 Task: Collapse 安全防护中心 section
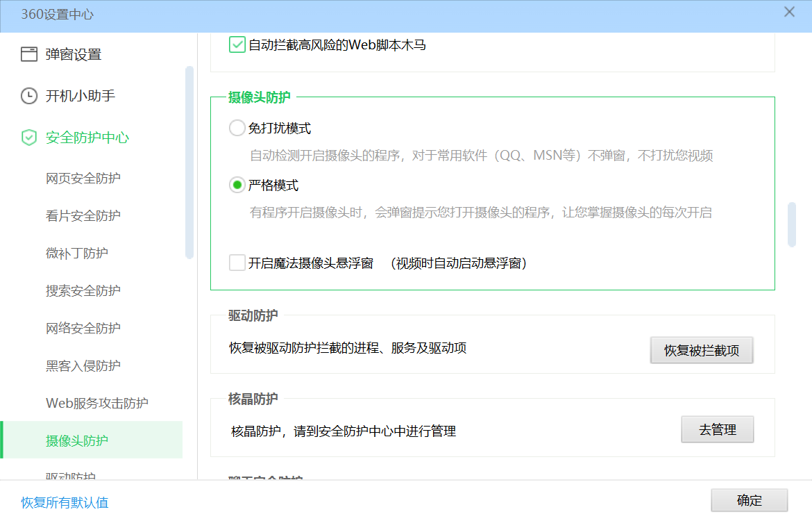click(87, 138)
